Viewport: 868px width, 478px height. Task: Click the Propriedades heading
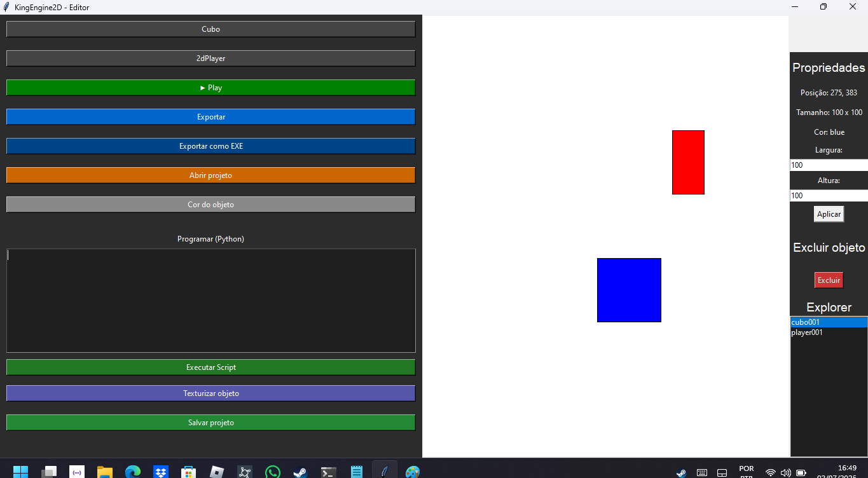coord(829,68)
